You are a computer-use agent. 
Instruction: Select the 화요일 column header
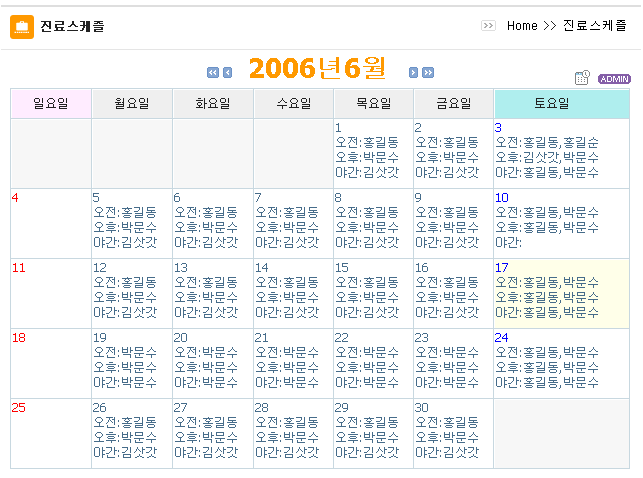[213, 103]
